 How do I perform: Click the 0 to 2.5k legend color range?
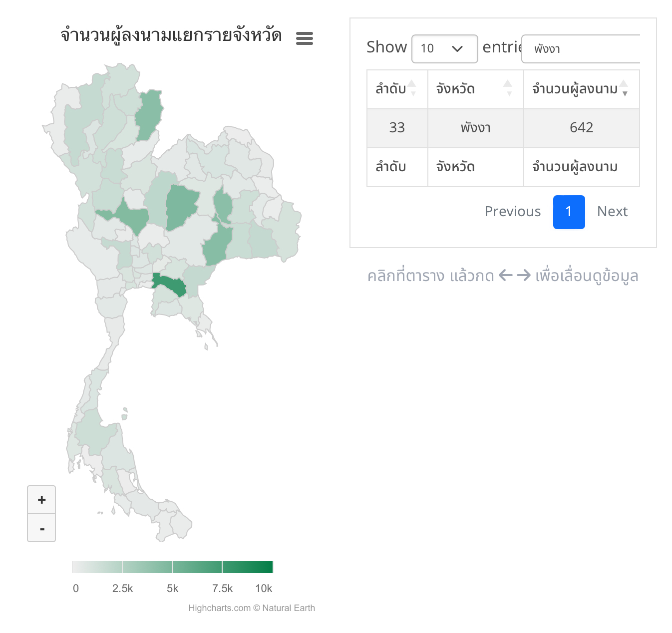97,567
